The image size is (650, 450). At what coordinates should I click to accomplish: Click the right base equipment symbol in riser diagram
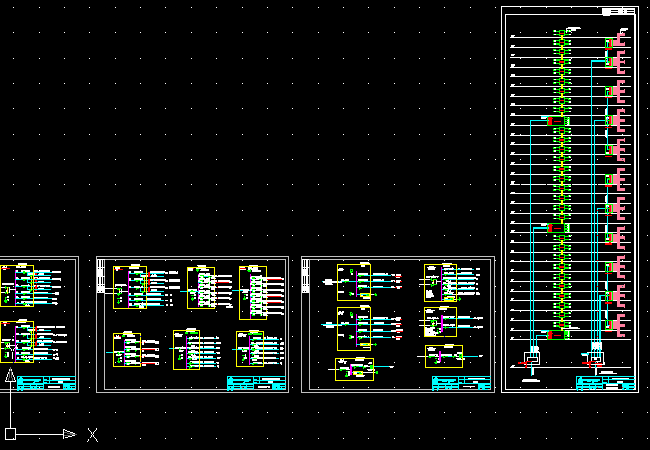coord(596,353)
